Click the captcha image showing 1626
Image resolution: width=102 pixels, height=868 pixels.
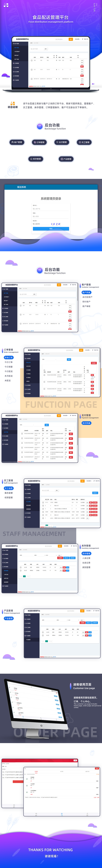[x=56, y=224]
